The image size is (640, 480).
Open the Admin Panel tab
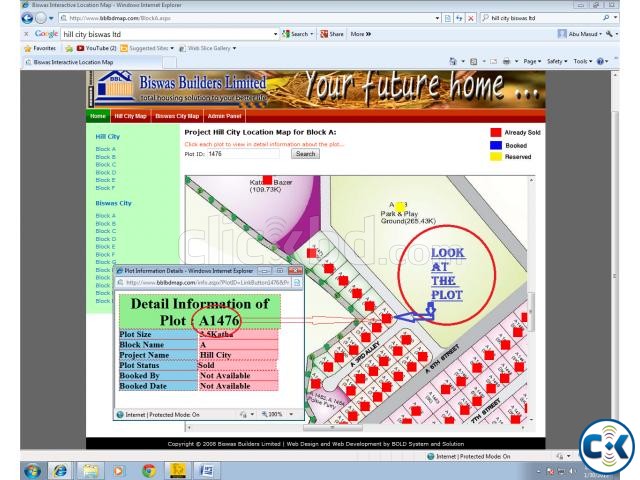pos(224,116)
